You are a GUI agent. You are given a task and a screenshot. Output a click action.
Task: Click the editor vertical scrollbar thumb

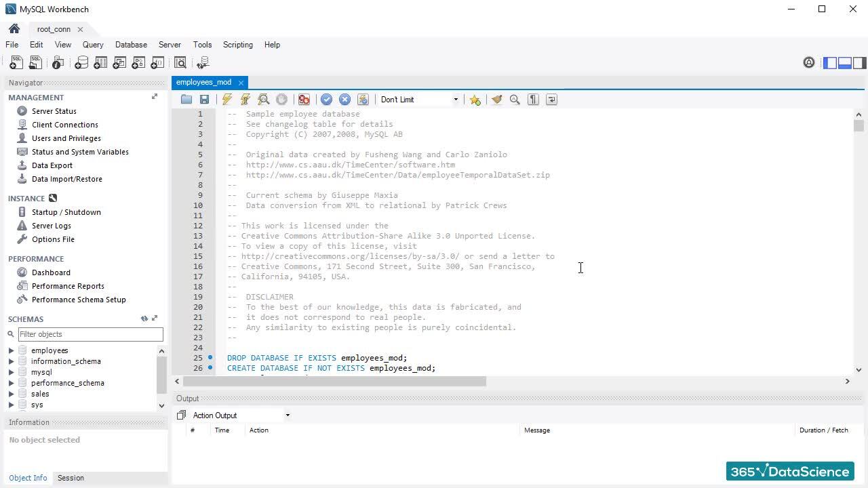(x=859, y=125)
